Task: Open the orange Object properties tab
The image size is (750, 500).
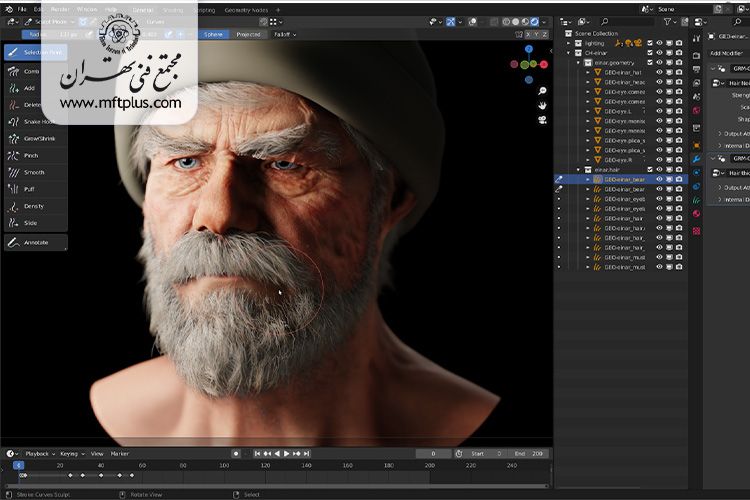Action: pyautogui.click(x=696, y=145)
